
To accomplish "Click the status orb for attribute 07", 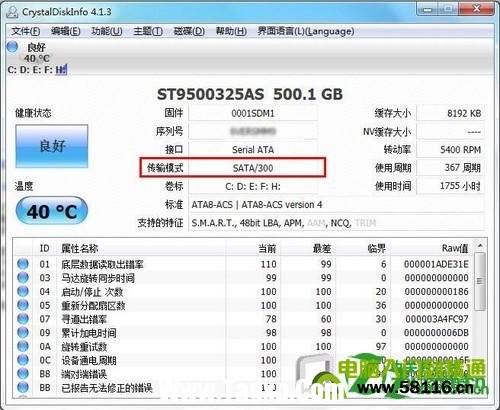I will point(23,319).
